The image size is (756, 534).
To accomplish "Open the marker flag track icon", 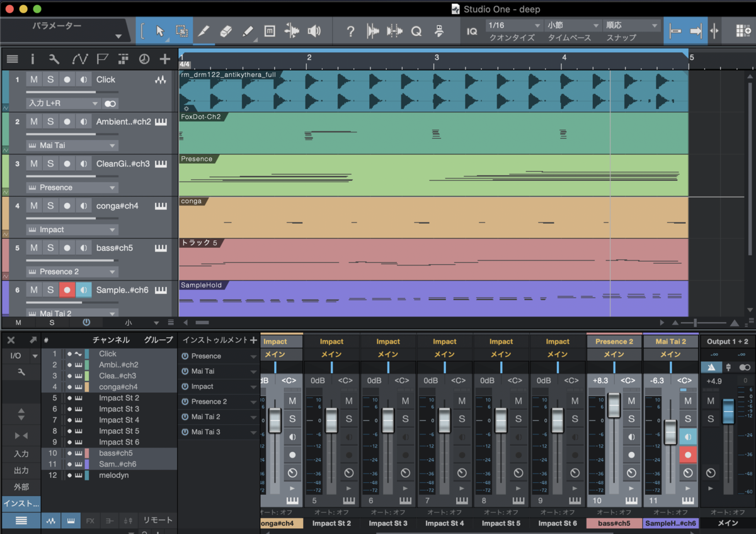I will point(103,59).
